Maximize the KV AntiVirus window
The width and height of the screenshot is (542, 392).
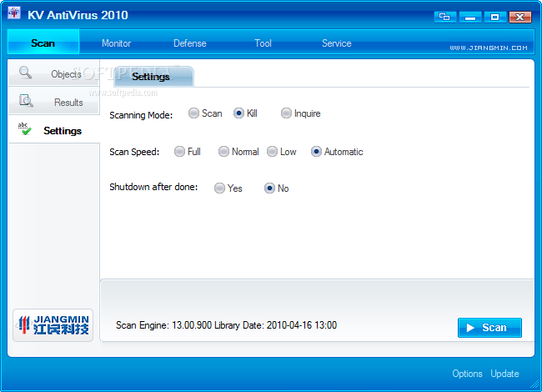point(495,17)
